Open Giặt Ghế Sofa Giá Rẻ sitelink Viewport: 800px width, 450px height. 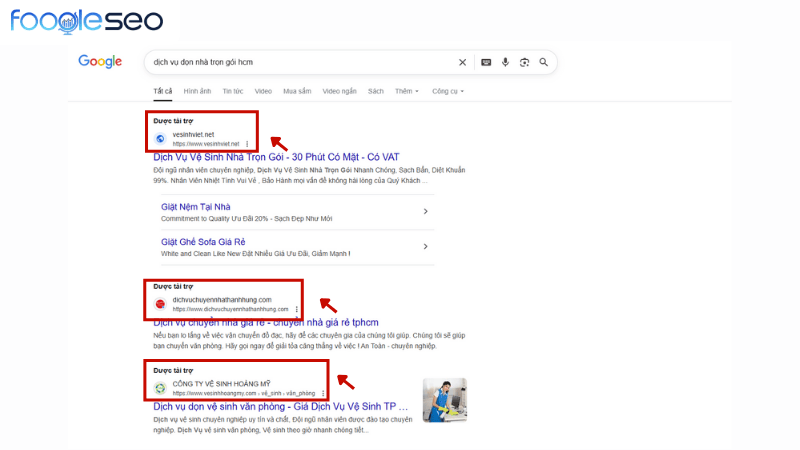pos(203,242)
